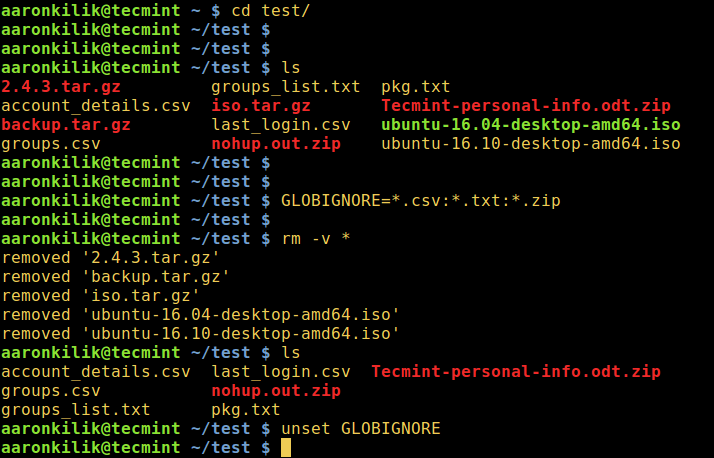
Task: Click the "removed 'ubuntu-16.10-desktop-amd64.iso'" line
Action: [x=201, y=333]
